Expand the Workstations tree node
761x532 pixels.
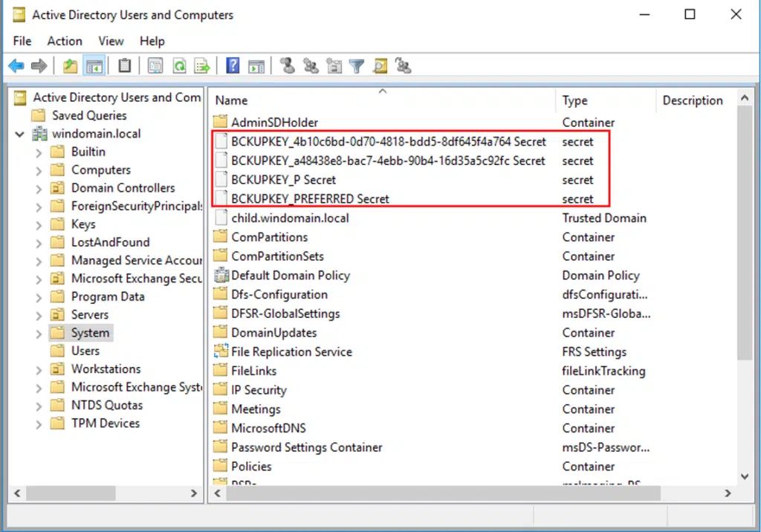click(39, 370)
